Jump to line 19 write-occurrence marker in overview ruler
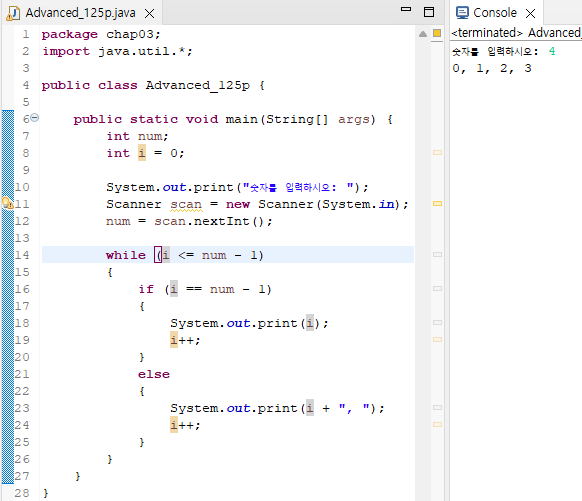This screenshot has width=582, height=501. 438,340
